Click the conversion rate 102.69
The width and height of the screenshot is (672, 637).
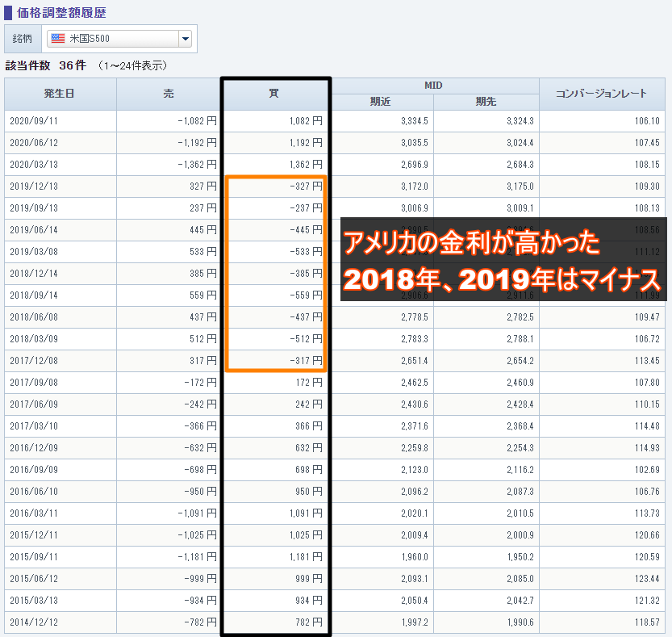pos(647,470)
